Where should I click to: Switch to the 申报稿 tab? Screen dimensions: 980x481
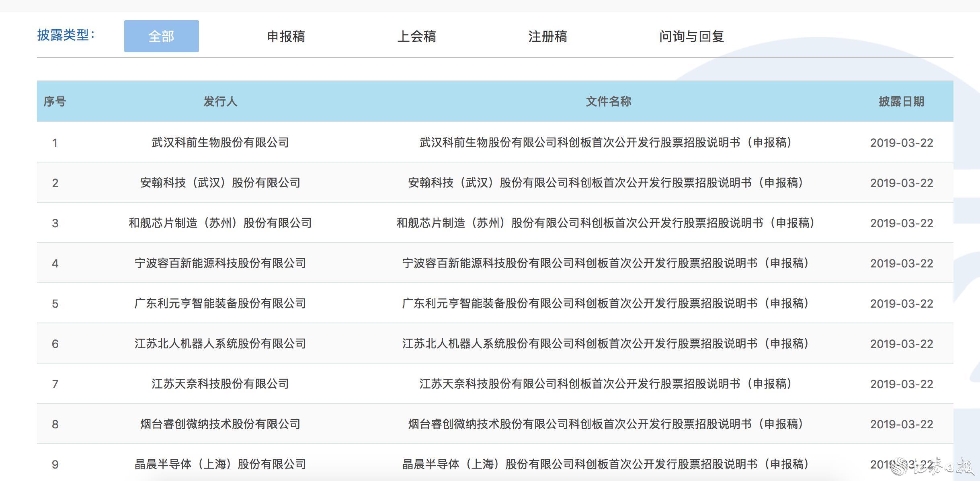(286, 37)
